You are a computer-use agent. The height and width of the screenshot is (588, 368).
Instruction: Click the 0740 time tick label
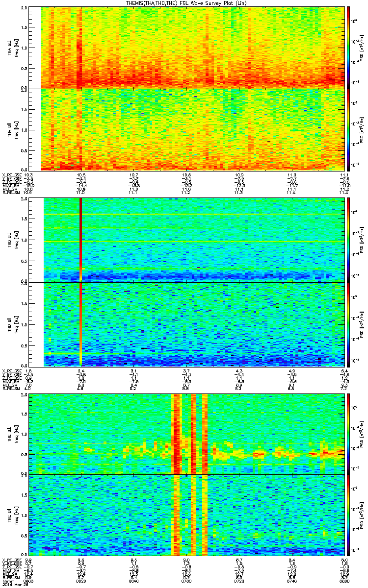pos(291,580)
